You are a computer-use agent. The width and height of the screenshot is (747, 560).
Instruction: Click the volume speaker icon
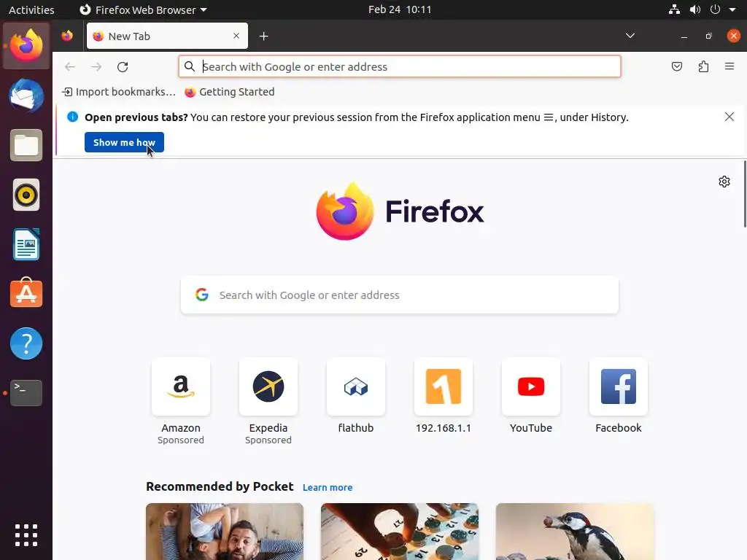(695, 9)
